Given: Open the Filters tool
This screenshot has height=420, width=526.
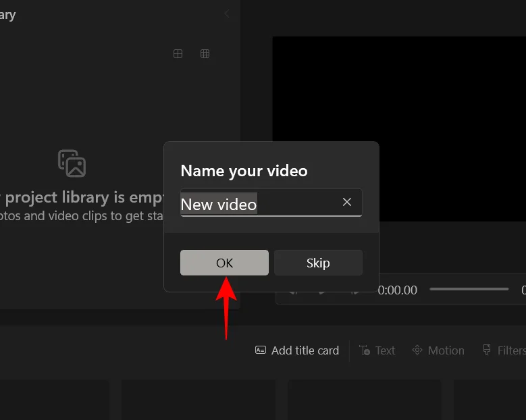Looking at the screenshot, I should [504, 350].
